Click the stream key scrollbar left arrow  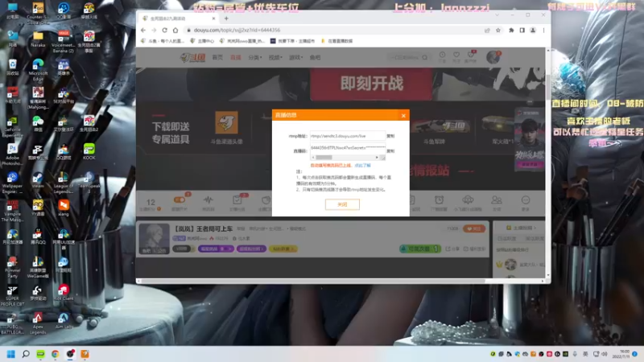click(313, 158)
